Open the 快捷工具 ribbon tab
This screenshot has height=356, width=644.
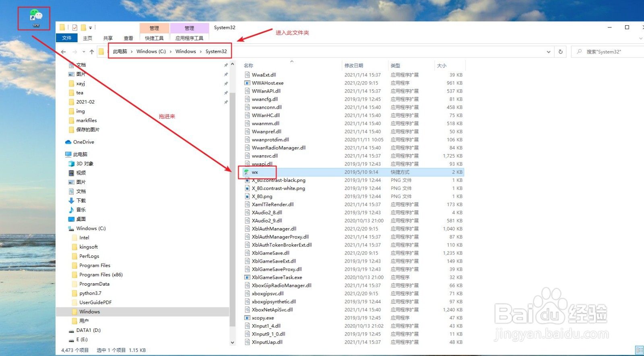[x=154, y=38]
